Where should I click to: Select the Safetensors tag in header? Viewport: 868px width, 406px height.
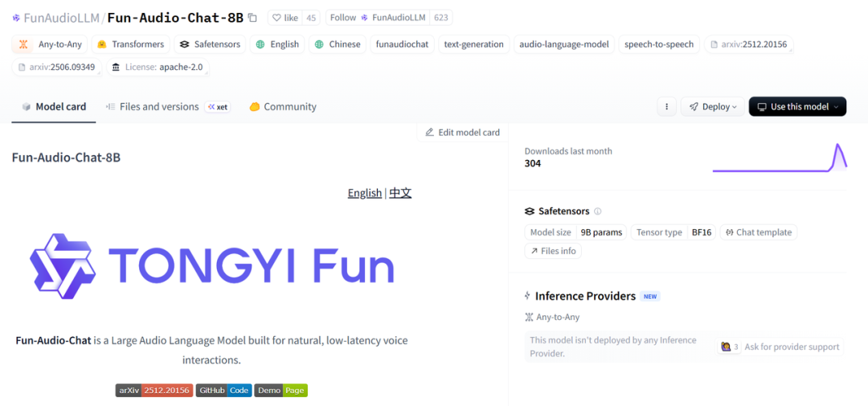click(x=210, y=44)
